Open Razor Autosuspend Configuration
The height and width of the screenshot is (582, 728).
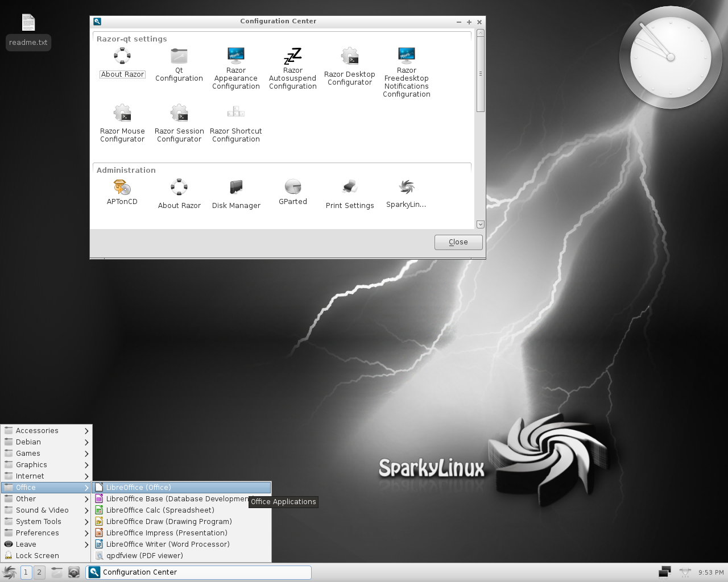293,68
